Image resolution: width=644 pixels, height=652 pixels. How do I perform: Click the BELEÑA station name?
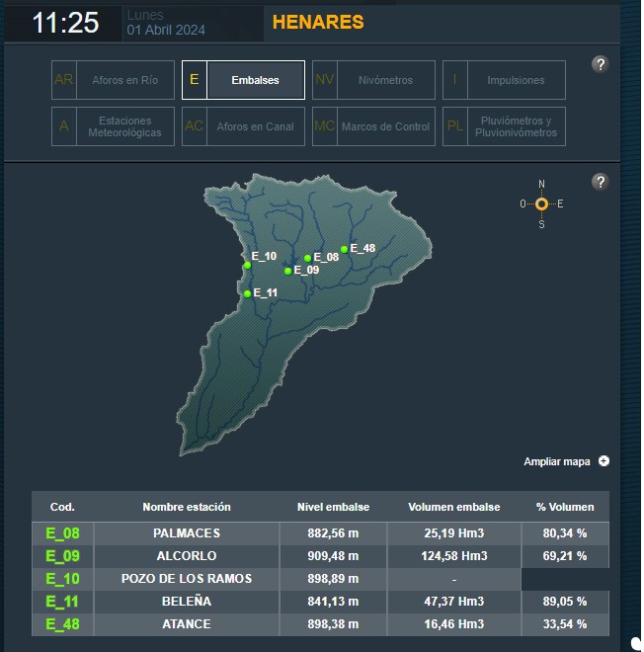coord(187,602)
